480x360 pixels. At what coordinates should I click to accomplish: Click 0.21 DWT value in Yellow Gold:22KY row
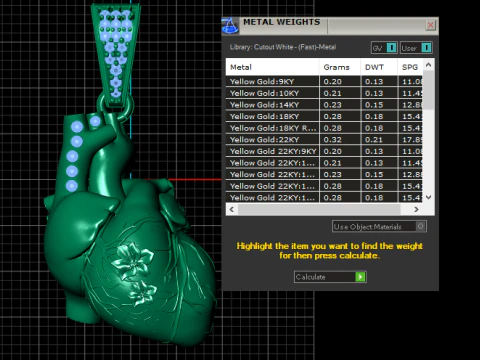(x=379, y=140)
